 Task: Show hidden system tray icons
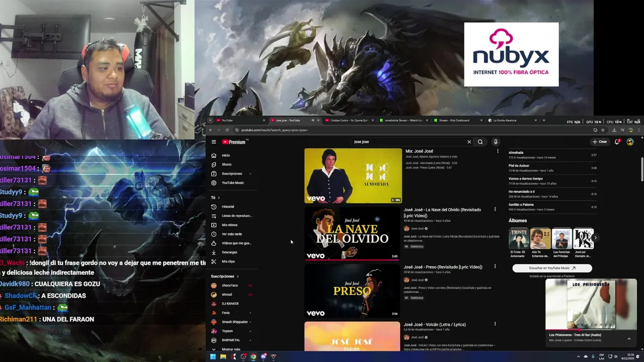[578, 356]
